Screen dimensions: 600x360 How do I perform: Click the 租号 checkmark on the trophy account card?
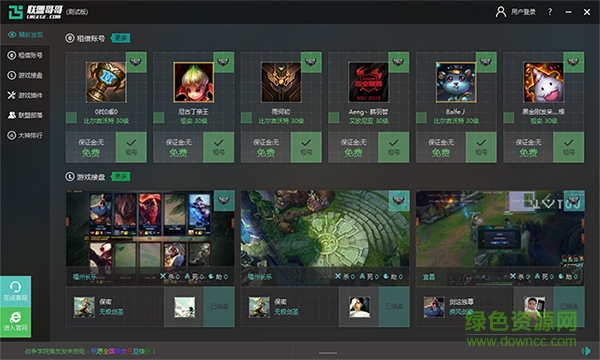pos(131,147)
